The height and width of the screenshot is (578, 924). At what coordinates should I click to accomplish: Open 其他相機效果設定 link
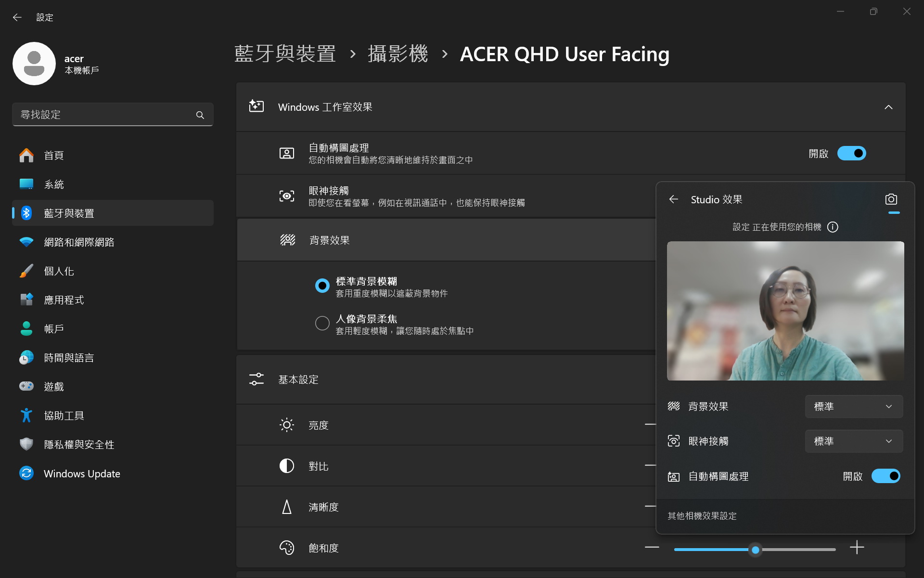click(x=702, y=516)
